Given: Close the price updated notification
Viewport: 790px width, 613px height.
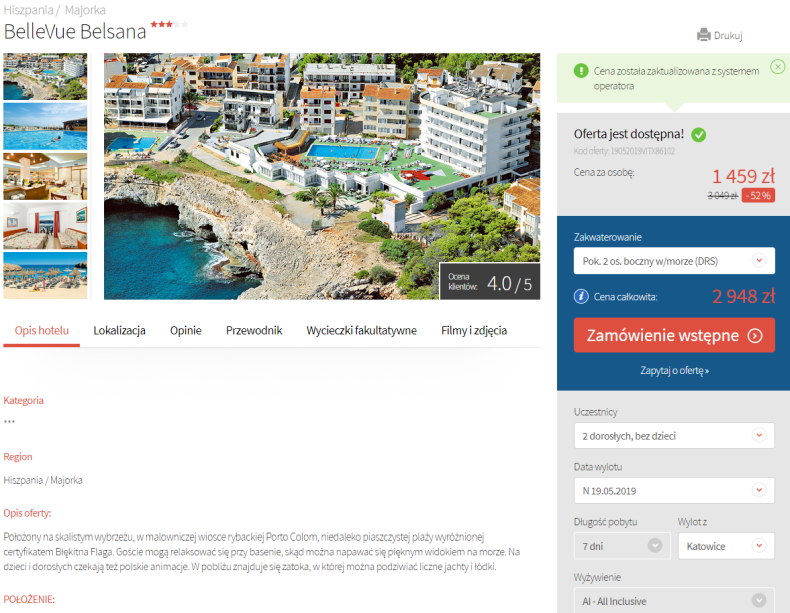Looking at the screenshot, I should (777, 66).
